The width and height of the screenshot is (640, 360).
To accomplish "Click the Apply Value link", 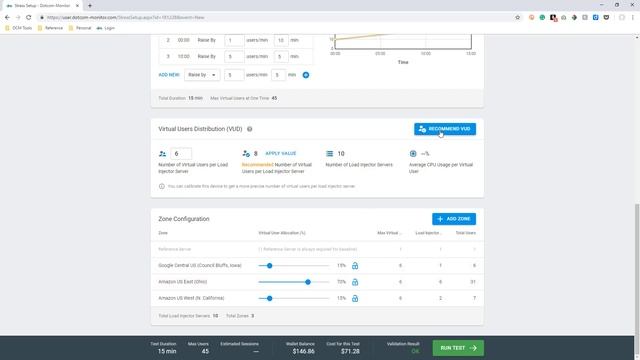I will point(280,153).
